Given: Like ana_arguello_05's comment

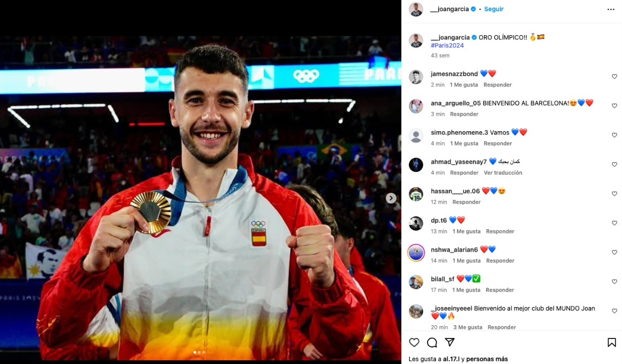Looking at the screenshot, I should pyautogui.click(x=614, y=106).
